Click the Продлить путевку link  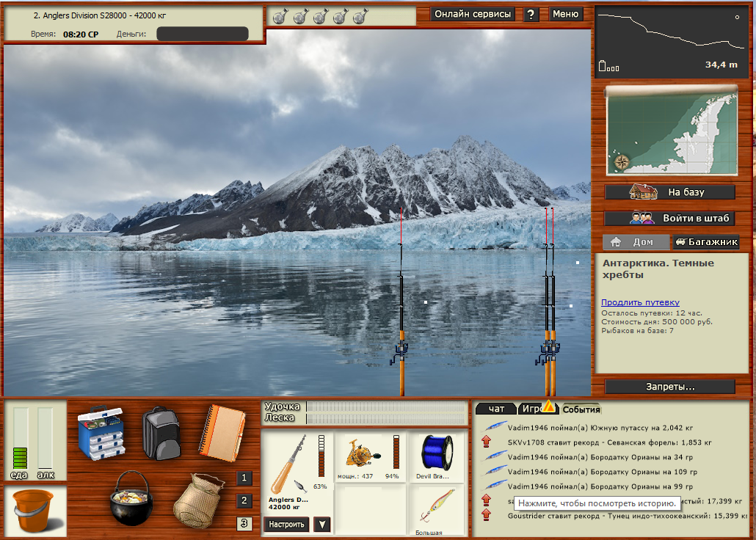[x=640, y=302]
